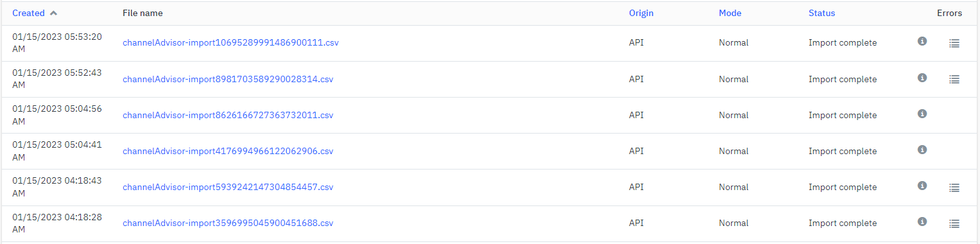Viewport: 980px width, 244px height.
Task: Sort by Created column header
Action: click(x=29, y=13)
